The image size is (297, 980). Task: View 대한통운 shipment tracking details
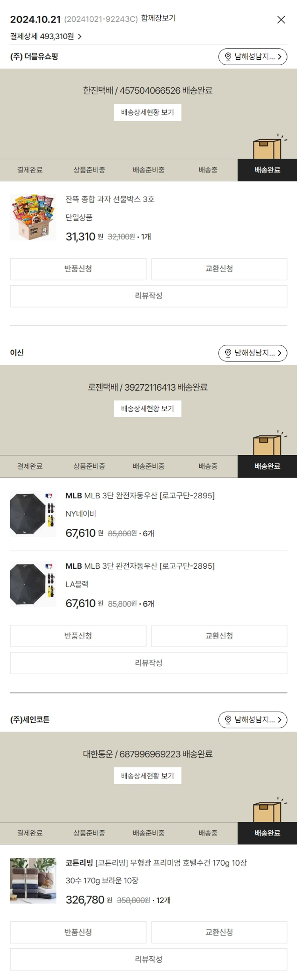(147, 775)
